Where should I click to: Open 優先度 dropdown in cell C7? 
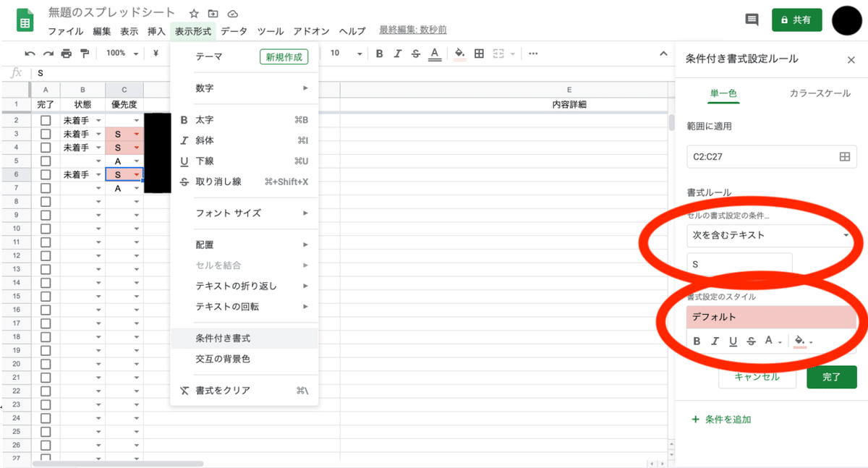(x=136, y=188)
